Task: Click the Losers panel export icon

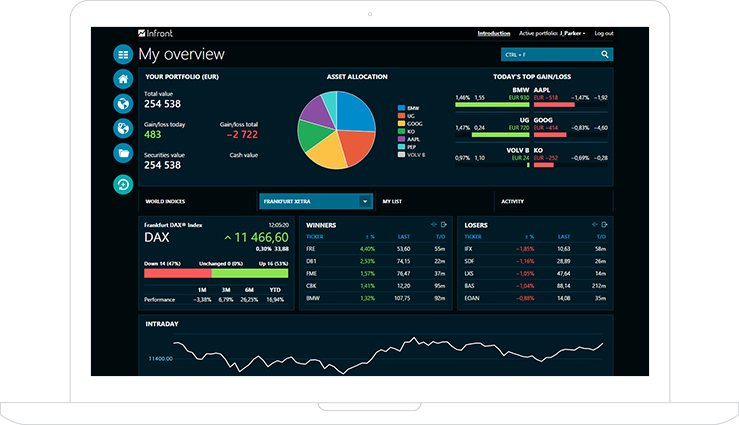Action: [x=604, y=225]
